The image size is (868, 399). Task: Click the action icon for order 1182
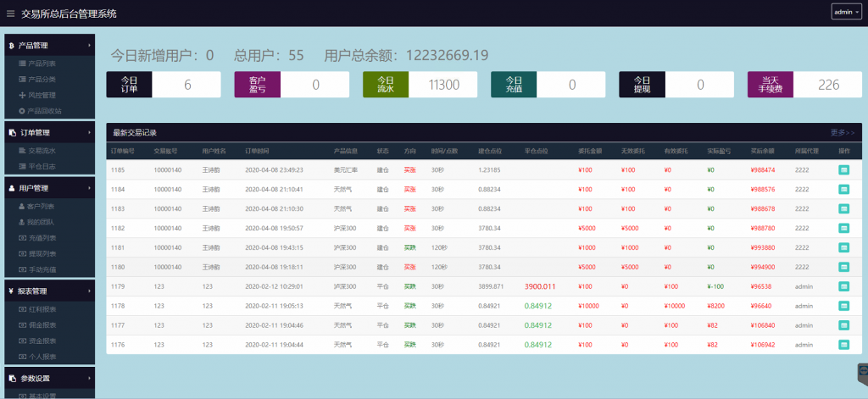pos(843,228)
